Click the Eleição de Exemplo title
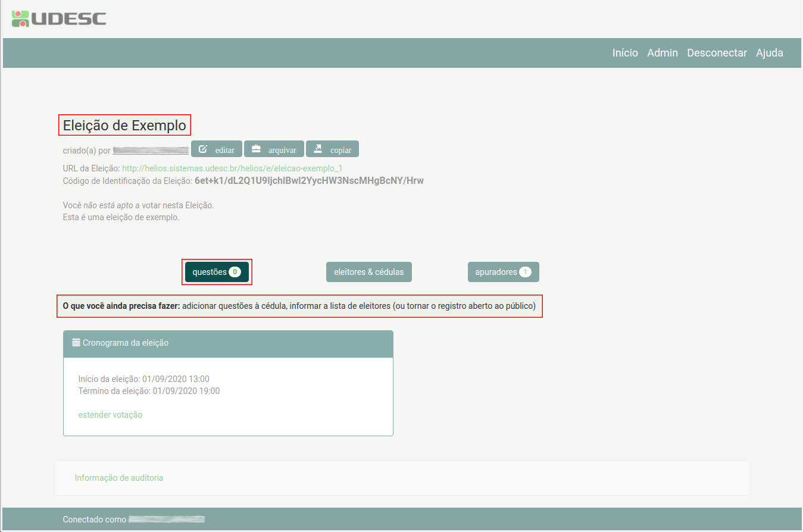 [x=124, y=126]
